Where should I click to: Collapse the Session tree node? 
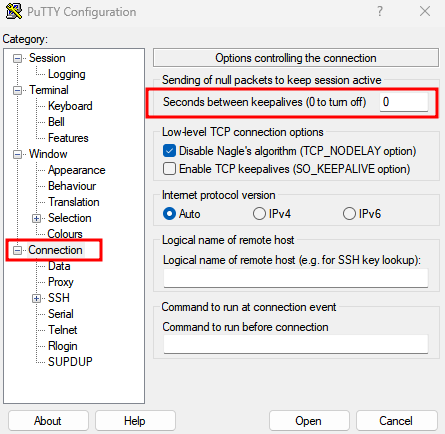[x=17, y=59]
